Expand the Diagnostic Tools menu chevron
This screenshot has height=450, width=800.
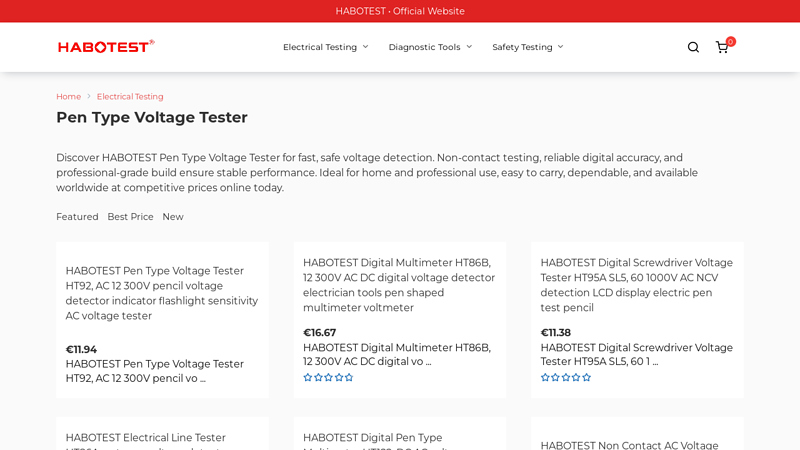[x=469, y=47]
